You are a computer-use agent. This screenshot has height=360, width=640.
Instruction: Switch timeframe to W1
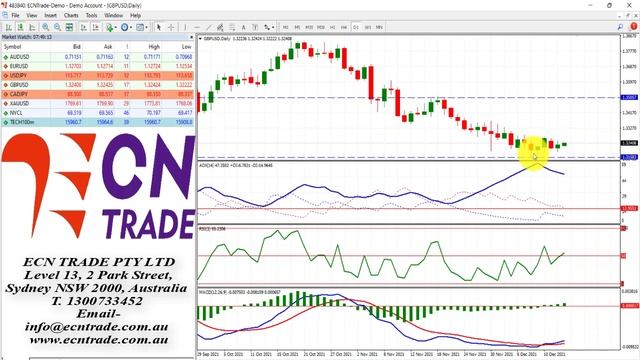[368, 27]
